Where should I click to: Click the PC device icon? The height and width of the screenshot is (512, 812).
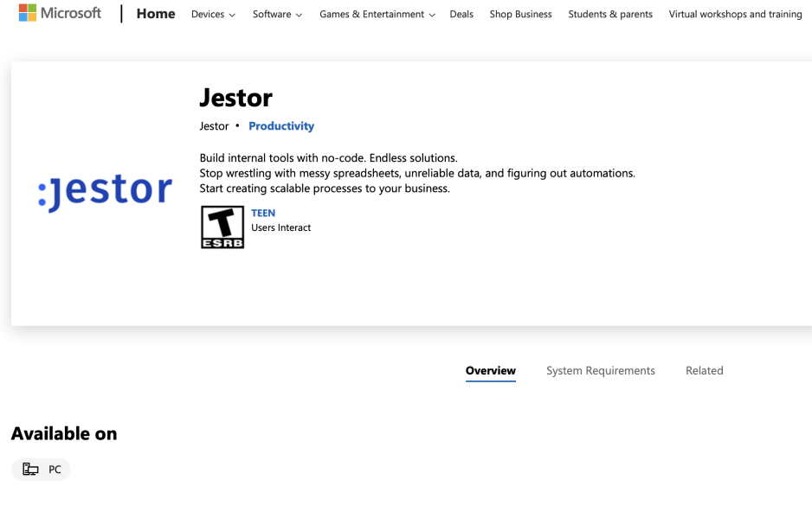tap(30, 469)
